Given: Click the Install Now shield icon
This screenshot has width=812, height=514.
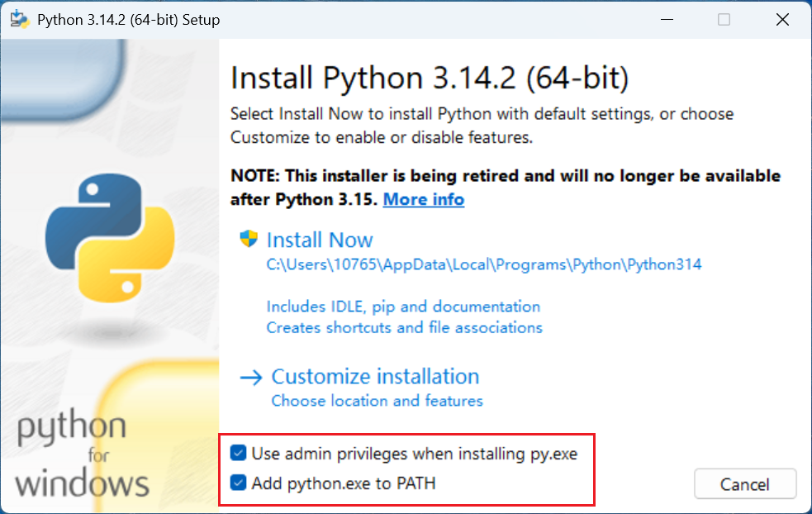Looking at the screenshot, I should 249,239.
